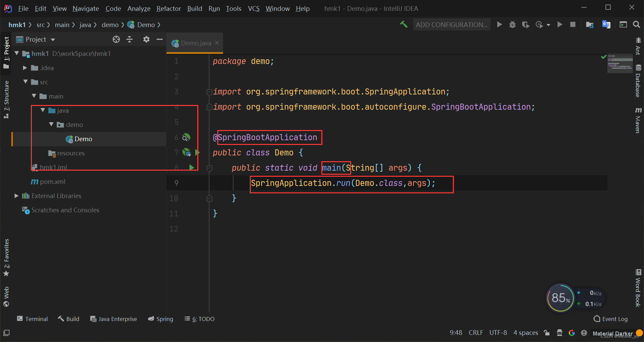Collapse the demo package
The image size is (644, 342).
[x=51, y=124]
